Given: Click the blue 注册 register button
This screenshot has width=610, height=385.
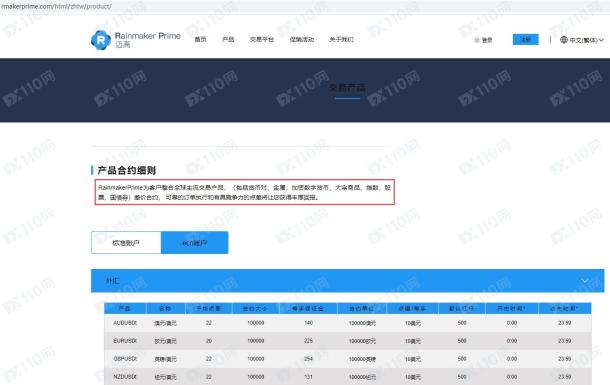Looking at the screenshot, I should point(526,39).
